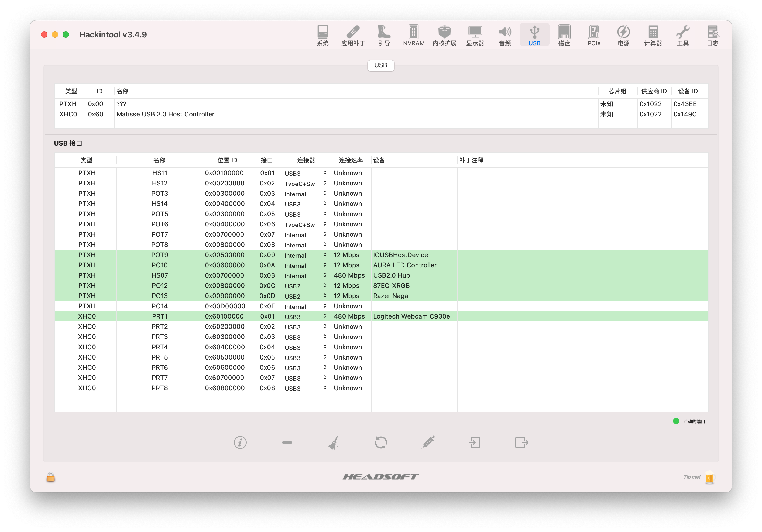The height and width of the screenshot is (532, 762).
Task: Open connector dropdown for PO12 row
Action: point(306,286)
